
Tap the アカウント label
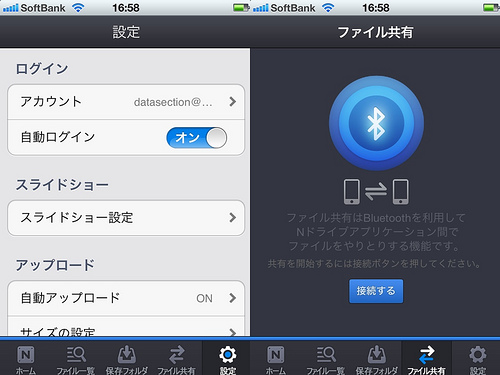click(x=51, y=101)
